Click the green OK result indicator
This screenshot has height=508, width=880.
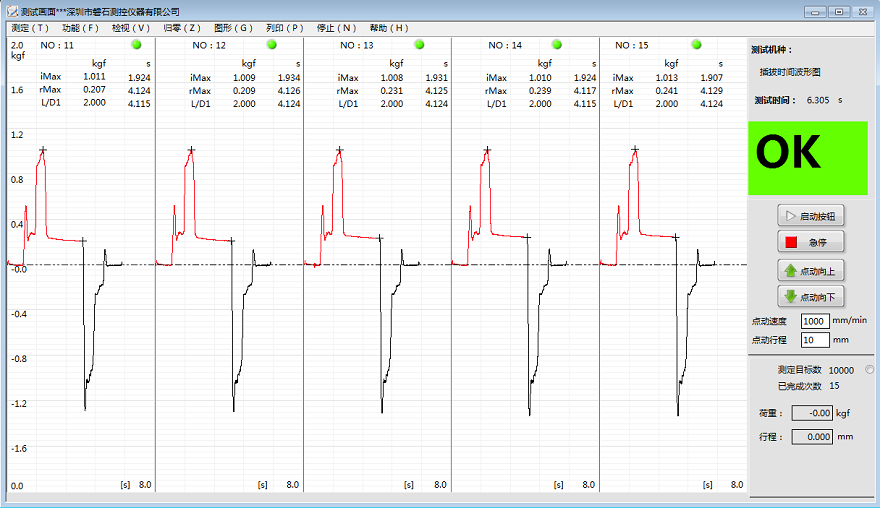pyautogui.click(x=808, y=158)
